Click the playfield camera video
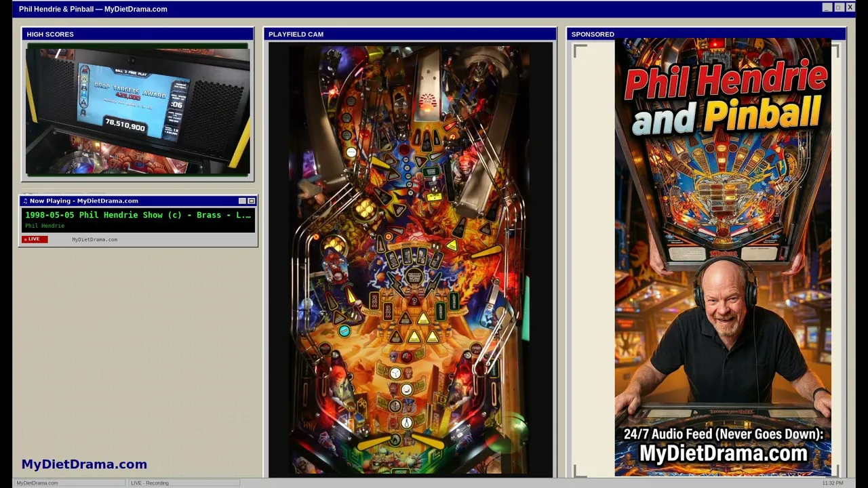The height and width of the screenshot is (488, 868). tap(410, 260)
